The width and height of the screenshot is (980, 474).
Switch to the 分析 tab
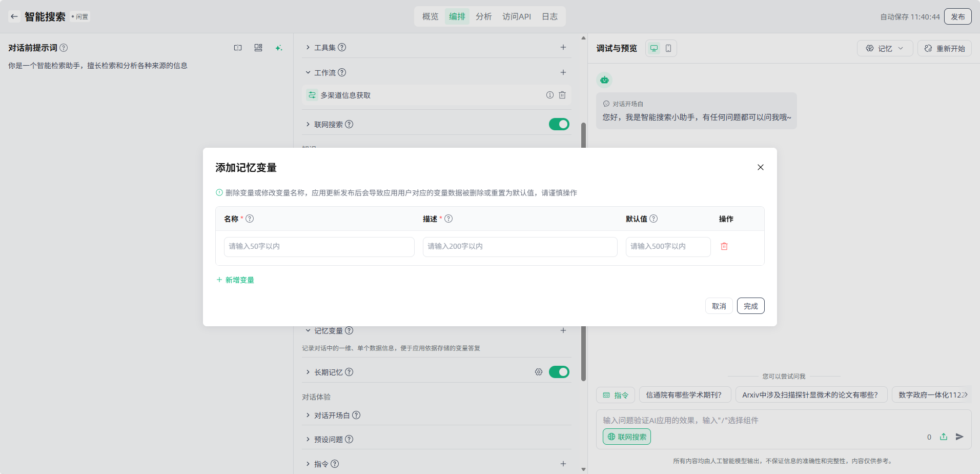(483, 16)
